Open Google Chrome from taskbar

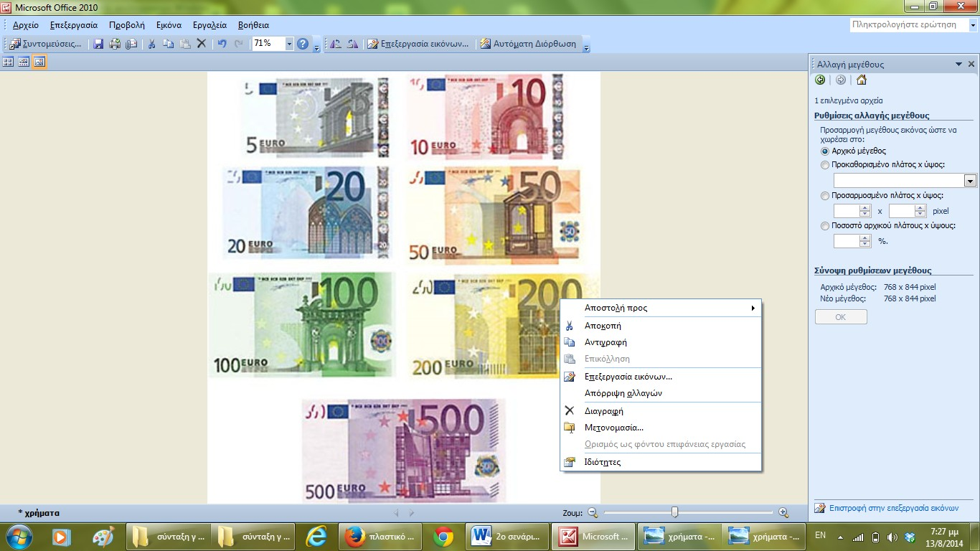tap(443, 536)
